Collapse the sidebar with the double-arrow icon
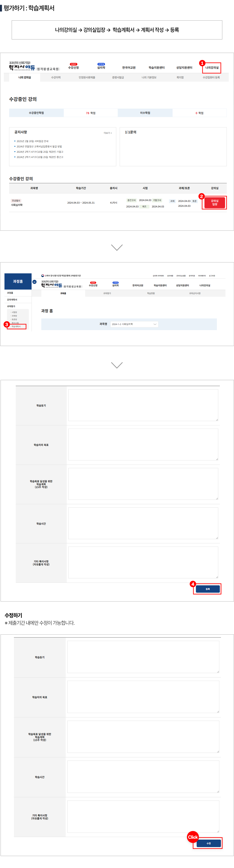 [34, 282]
